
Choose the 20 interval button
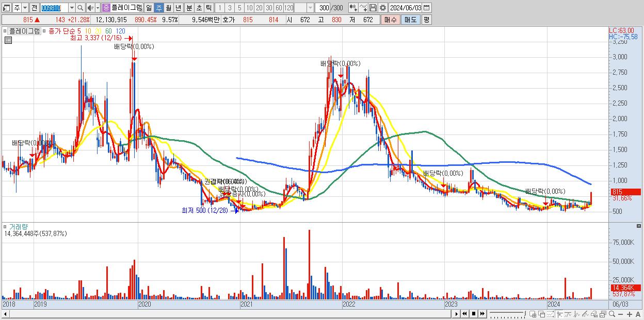click(x=259, y=8)
